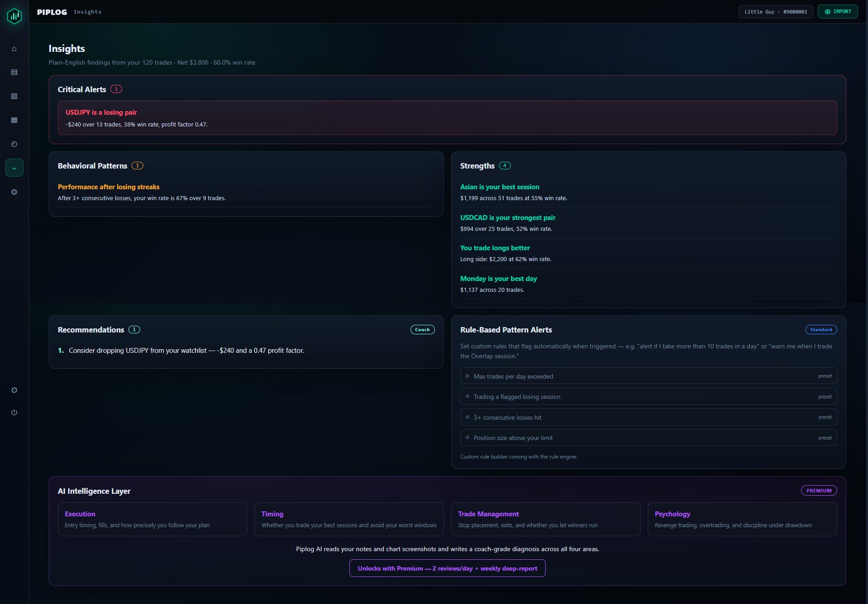
Task: Click the Rule-Based Pattern Alerts heading
Action: (506, 330)
